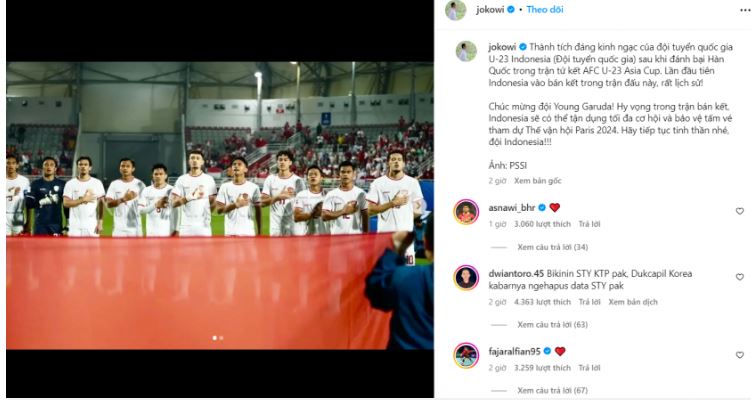751x400 pixels.
Task: Open the three-dot more options menu
Action: [745, 10]
